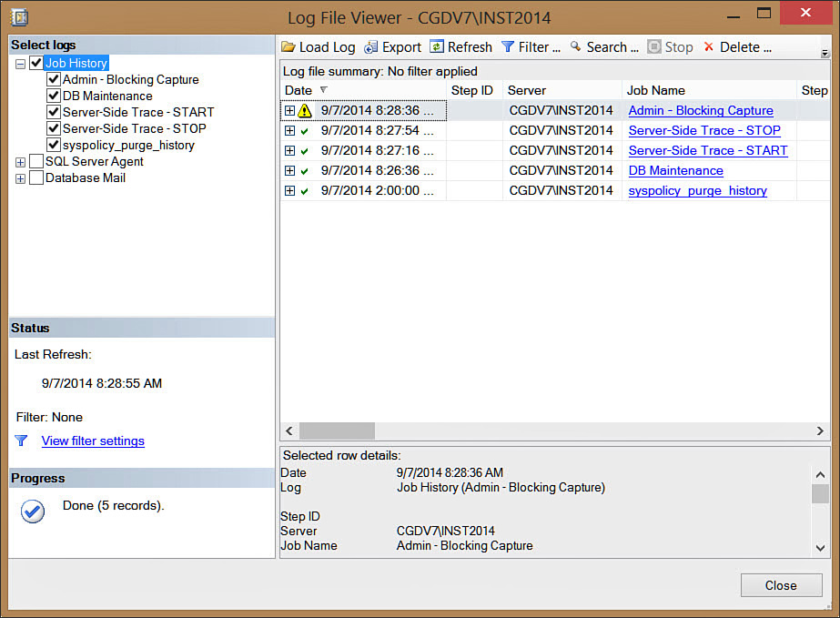Expand the SQL Server Agent node
This screenshot has width=840, height=618.
coord(20,162)
